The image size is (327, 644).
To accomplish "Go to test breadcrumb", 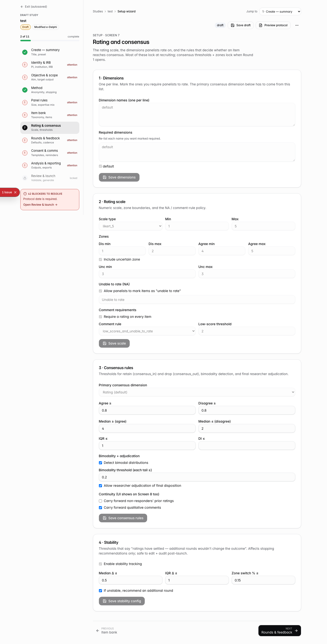I will pyautogui.click(x=110, y=11).
